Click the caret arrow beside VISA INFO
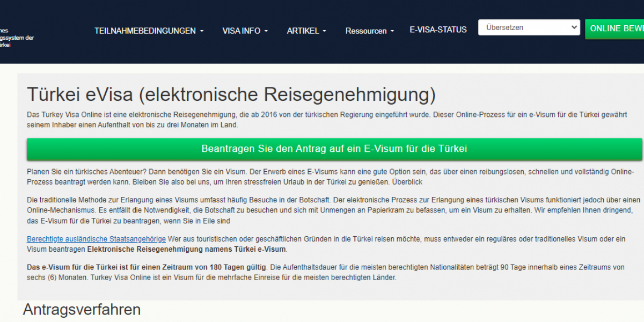644x322 pixels. [266, 32]
